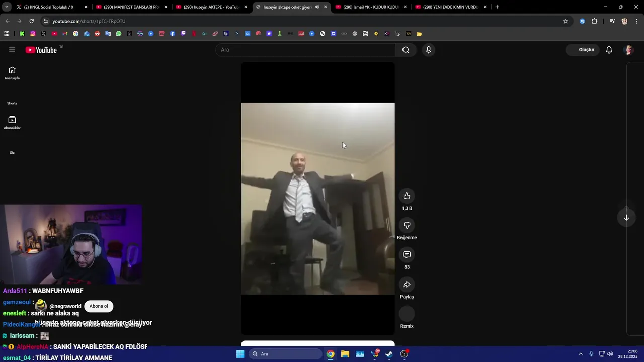Open the YouTube notifications bell
This screenshot has width=644, height=362.
609,50
